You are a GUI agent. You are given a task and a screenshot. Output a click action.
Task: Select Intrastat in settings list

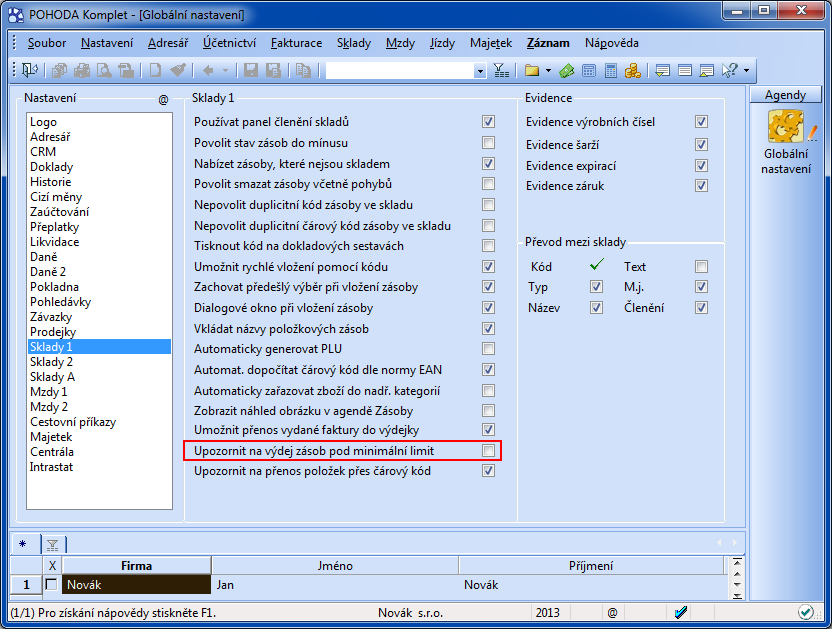click(99, 467)
